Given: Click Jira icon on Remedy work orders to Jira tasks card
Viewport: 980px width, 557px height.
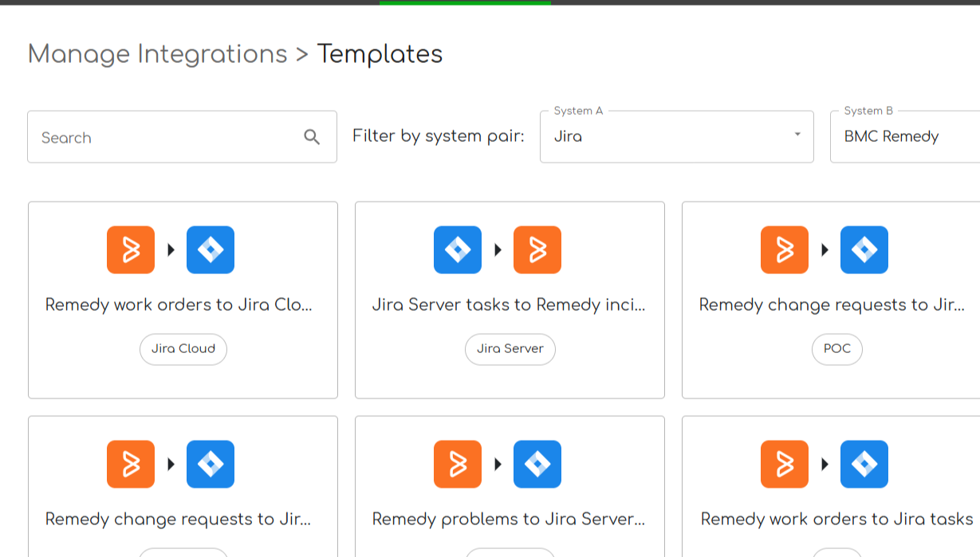Looking at the screenshot, I should click(x=864, y=464).
